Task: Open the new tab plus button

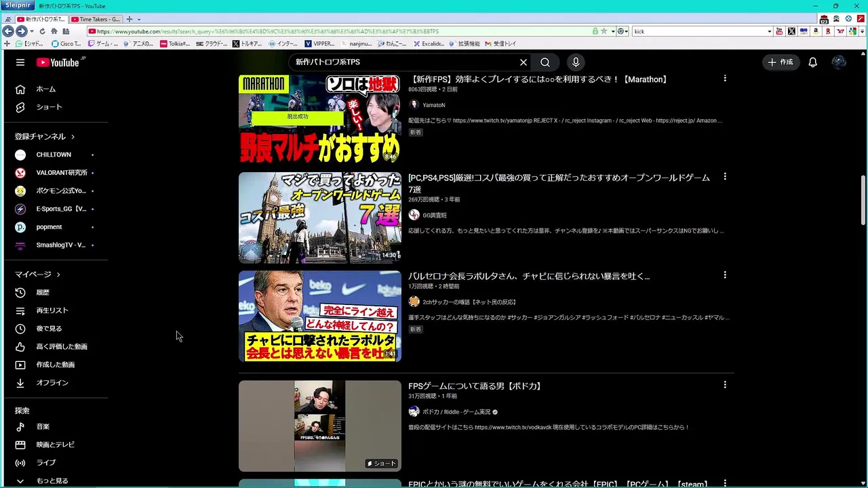Action: [x=130, y=19]
